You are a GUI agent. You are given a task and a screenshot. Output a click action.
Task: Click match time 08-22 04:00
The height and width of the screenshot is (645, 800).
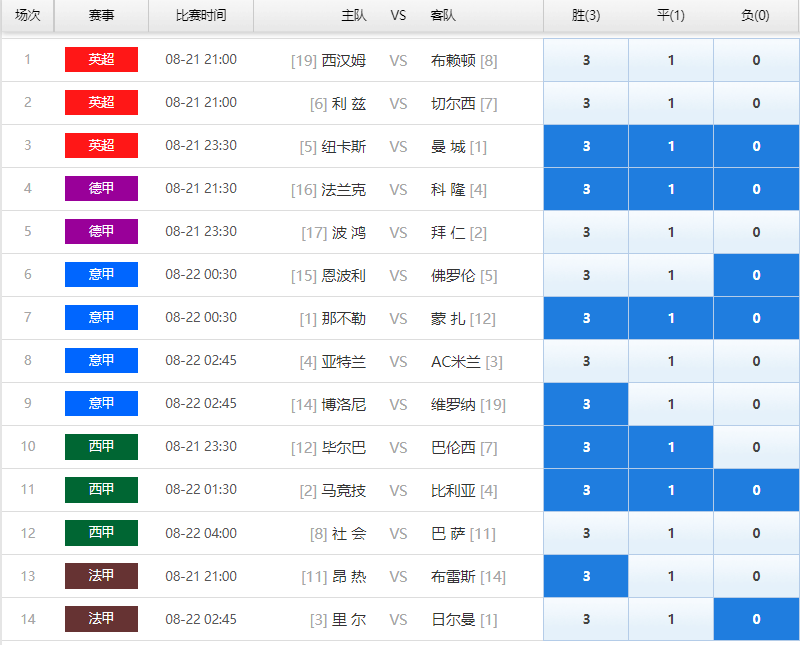click(x=201, y=533)
